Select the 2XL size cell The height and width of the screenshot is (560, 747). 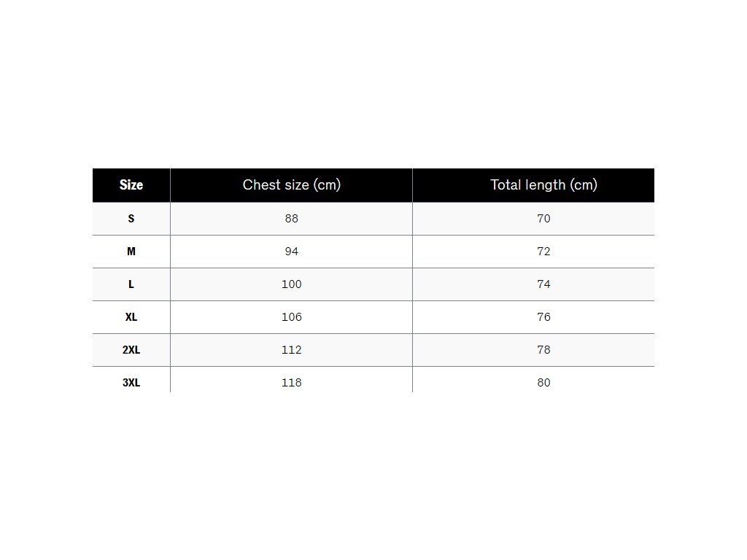(131, 350)
